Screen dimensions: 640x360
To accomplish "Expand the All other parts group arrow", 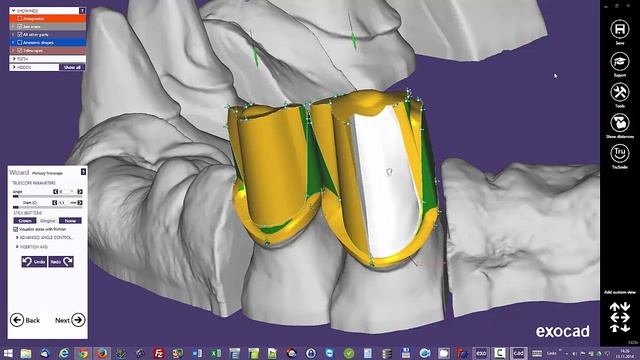I will pyautogui.click(x=13, y=35).
